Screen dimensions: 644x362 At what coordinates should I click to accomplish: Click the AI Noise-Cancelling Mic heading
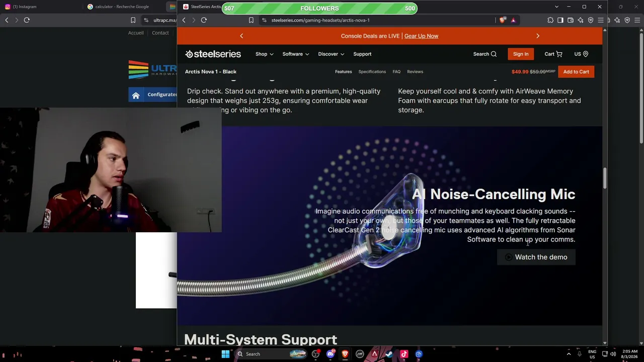(x=494, y=194)
